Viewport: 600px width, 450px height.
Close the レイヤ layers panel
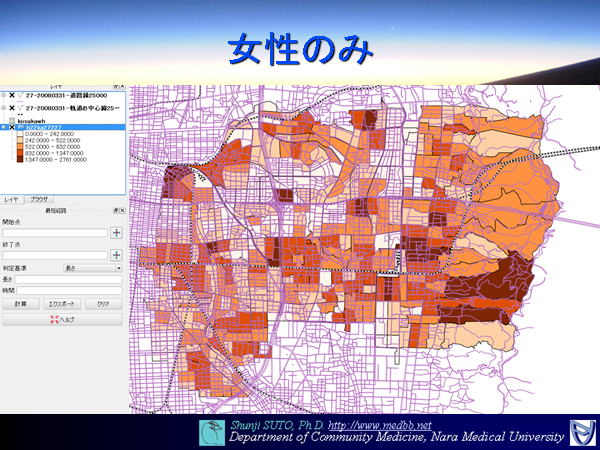(x=122, y=87)
